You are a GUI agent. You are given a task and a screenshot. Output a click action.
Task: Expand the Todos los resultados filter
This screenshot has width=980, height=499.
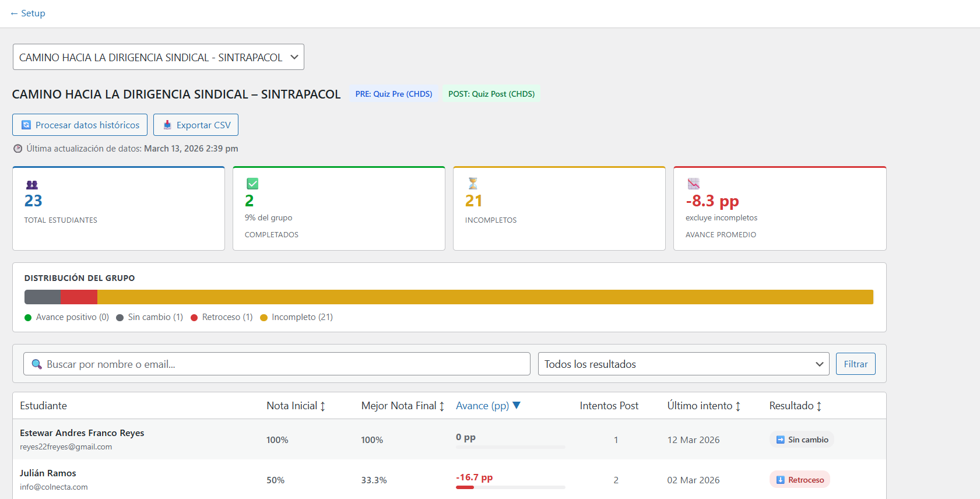(x=683, y=364)
